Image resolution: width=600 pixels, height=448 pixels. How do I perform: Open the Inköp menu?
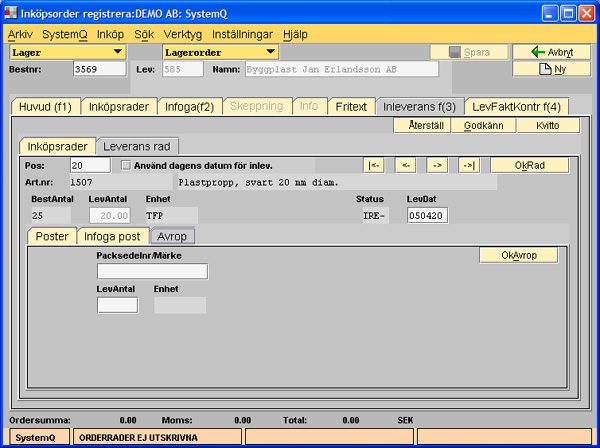point(110,34)
